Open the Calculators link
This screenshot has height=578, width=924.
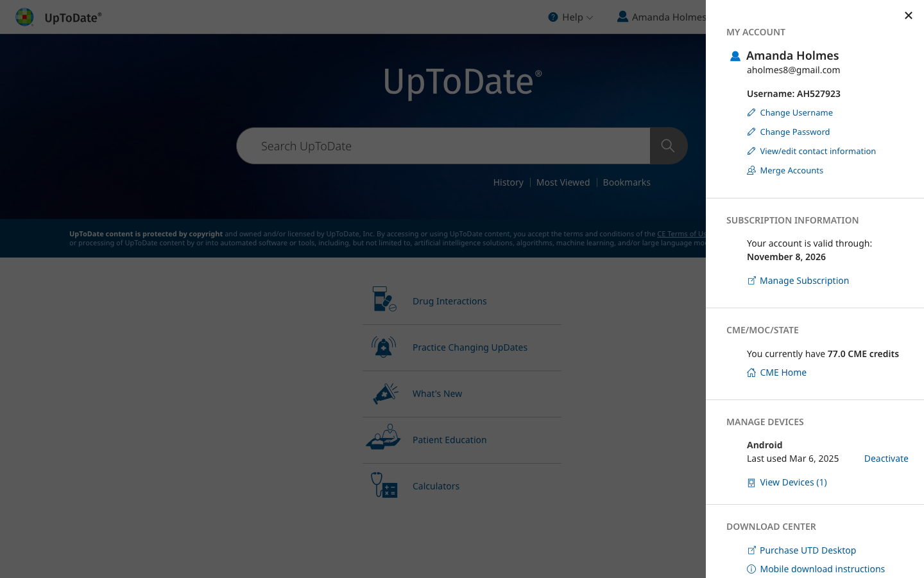[436, 486]
